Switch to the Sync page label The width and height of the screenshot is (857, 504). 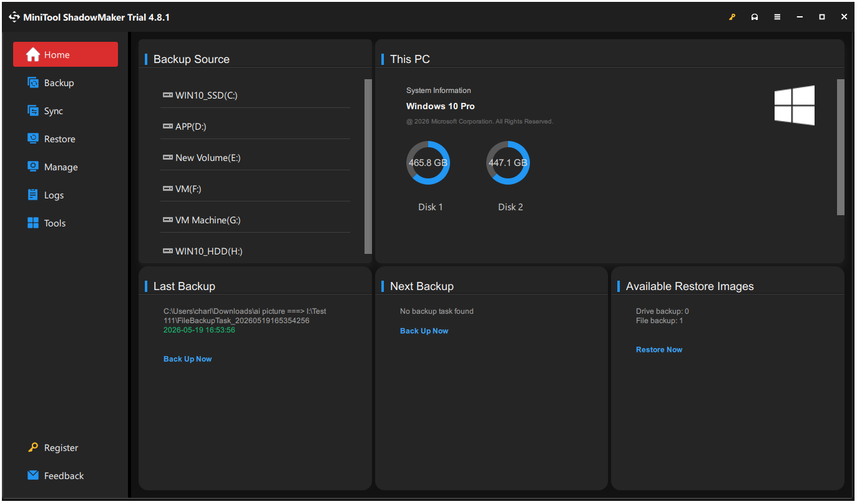[x=54, y=111]
